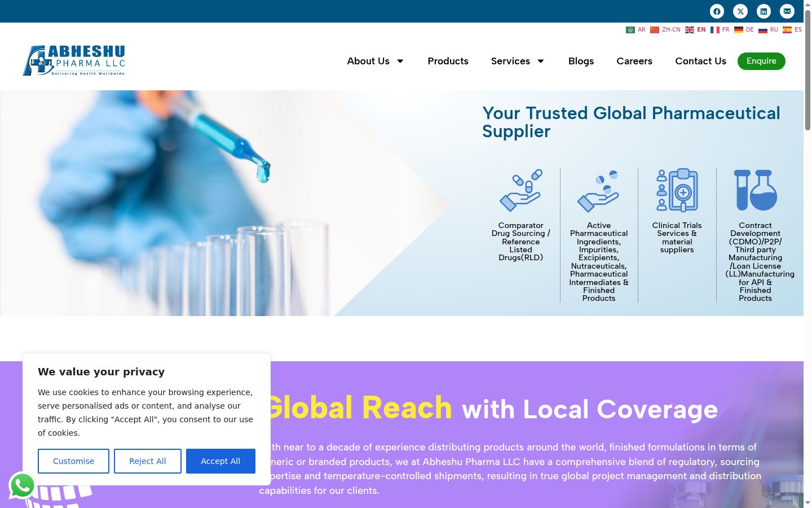This screenshot has width=812, height=508.
Task: Click the green Enquire button
Action: pyautogui.click(x=761, y=61)
